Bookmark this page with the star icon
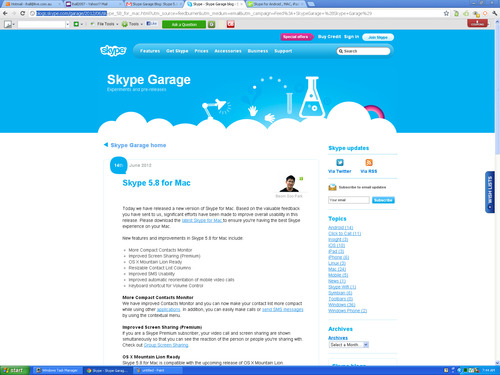This screenshot has width=500, height=375. (x=446, y=13)
